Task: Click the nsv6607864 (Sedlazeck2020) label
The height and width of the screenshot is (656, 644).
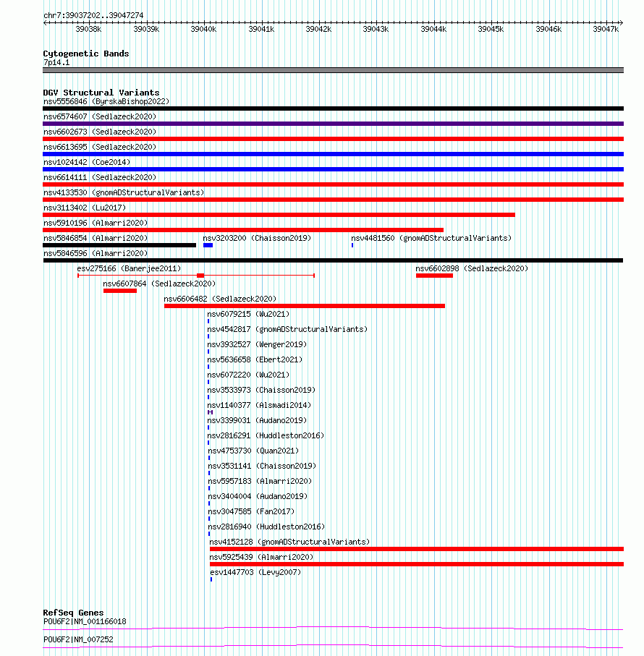Action: [x=159, y=284]
